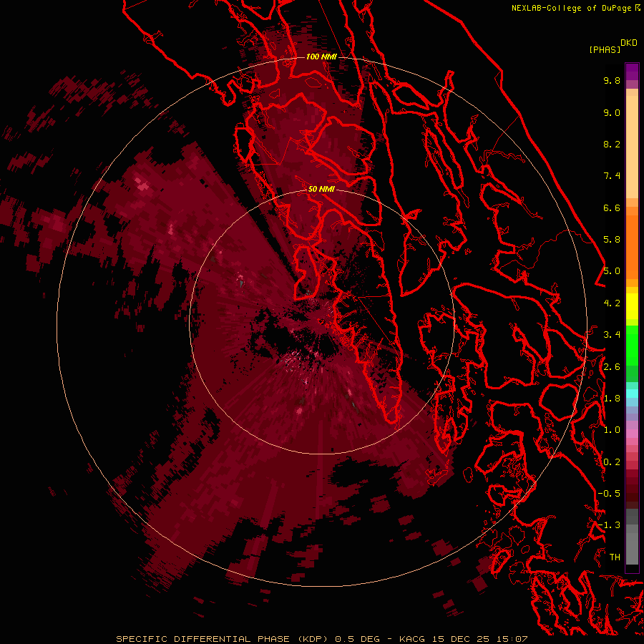The height and width of the screenshot is (644, 644).
Task: Click the DKD label above the color scale
Action: 629,43
